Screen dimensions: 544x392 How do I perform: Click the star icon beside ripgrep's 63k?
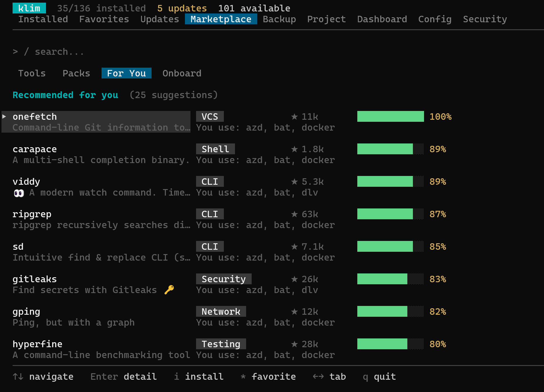pos(294,214)
